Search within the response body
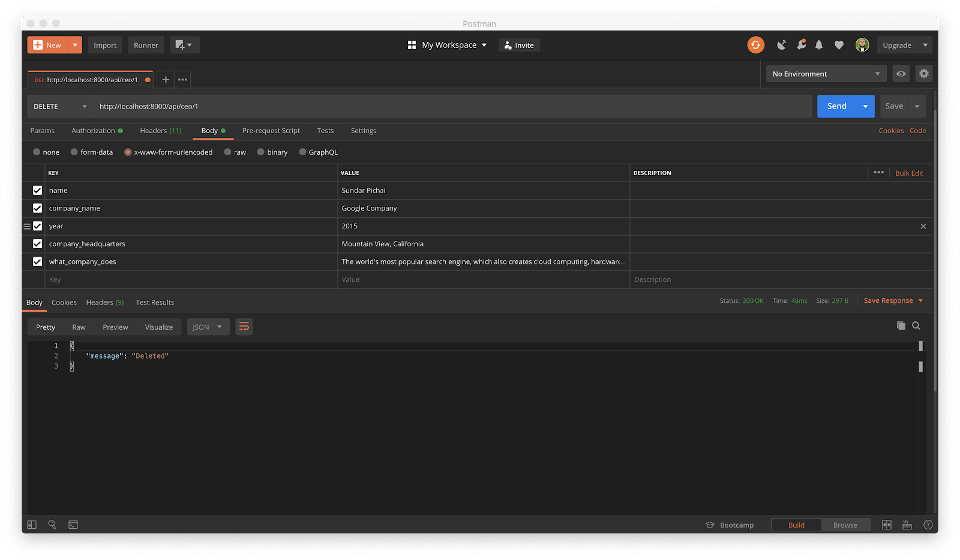Viewport: 960px width, 560px height. [x=916, y=326]
